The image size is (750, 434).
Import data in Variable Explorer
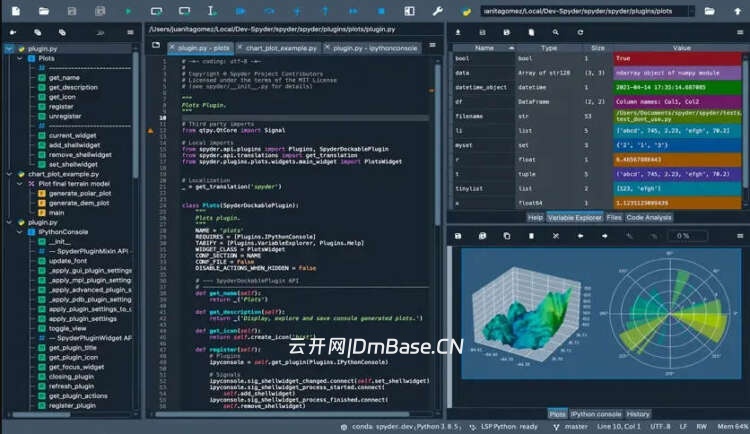click(x=458, y=33)
